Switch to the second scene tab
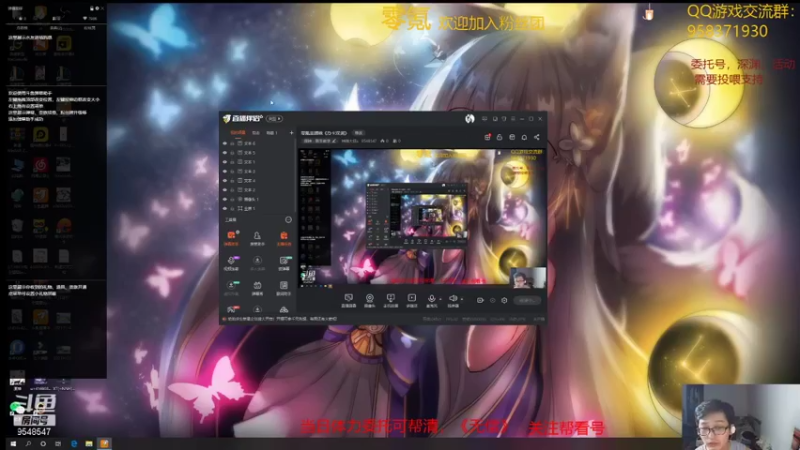This screenshot has width=800, height=450. tap(256, 133)
